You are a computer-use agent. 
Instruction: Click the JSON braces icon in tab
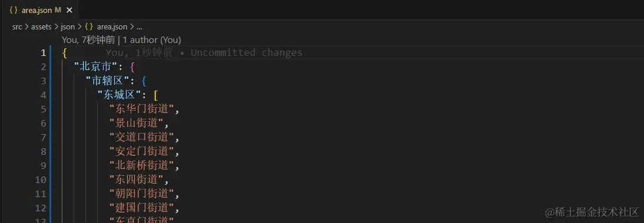click(x=14, y=10)
